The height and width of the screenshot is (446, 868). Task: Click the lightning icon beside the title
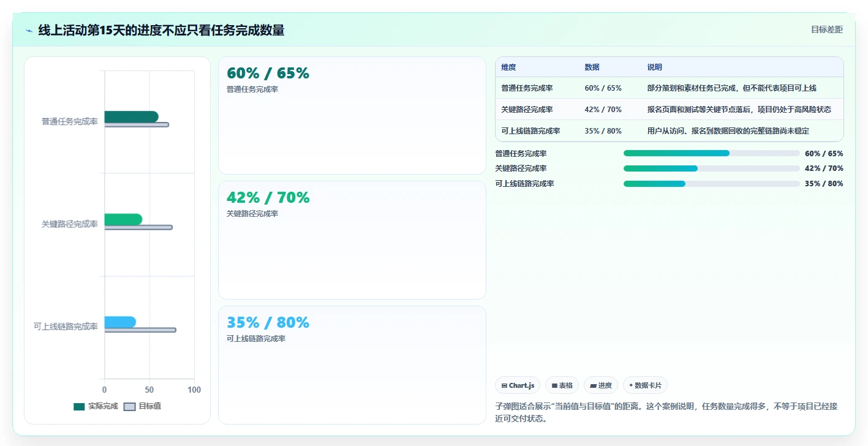pos(29,31)
